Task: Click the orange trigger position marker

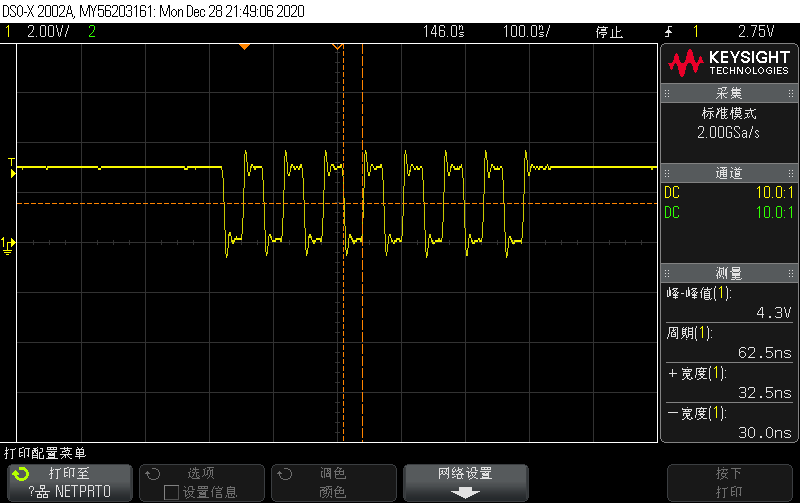Action: tap(244, 47)
